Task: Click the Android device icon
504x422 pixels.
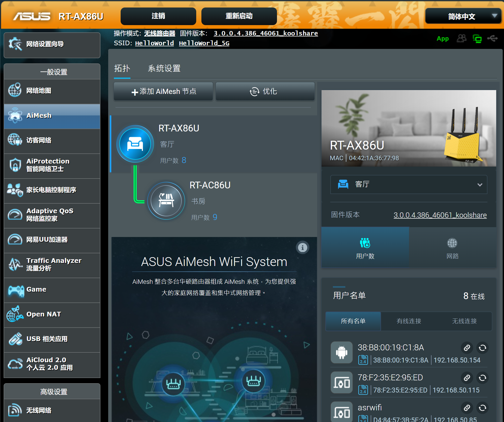Action: point(342,352)
